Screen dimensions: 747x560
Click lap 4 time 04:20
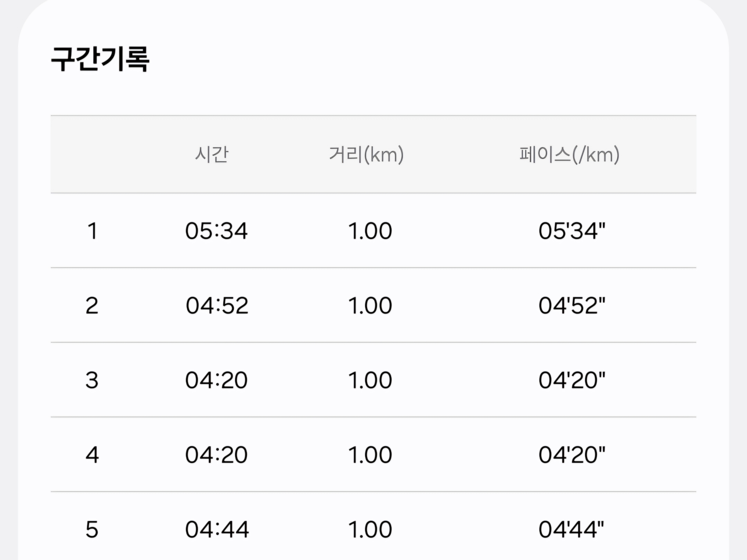coord(216,455)
